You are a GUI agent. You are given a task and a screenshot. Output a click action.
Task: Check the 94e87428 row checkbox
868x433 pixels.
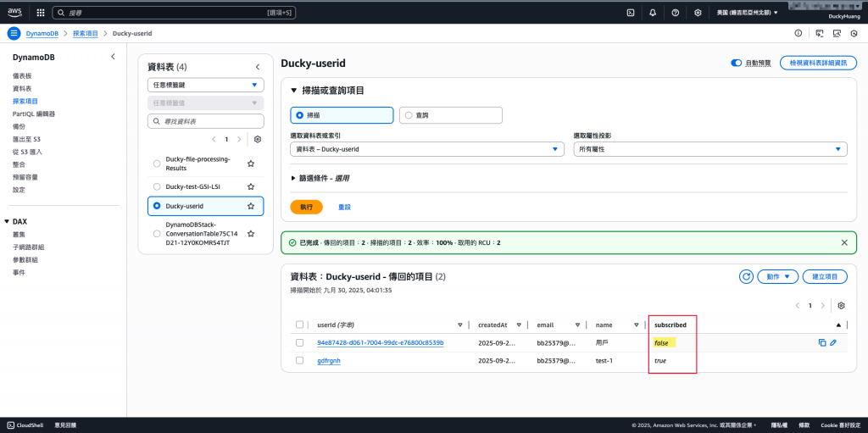[x=299, y=342]
